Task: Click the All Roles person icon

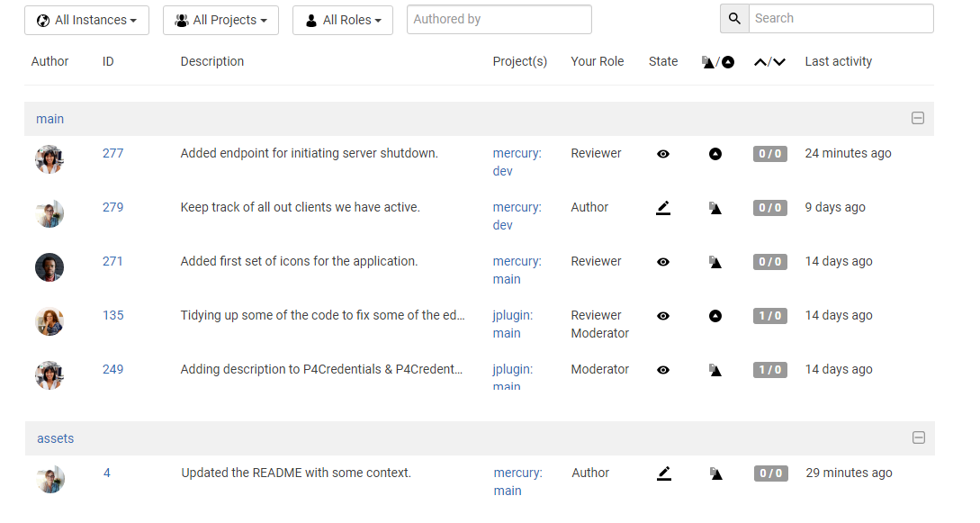Action: click(311, 20)
